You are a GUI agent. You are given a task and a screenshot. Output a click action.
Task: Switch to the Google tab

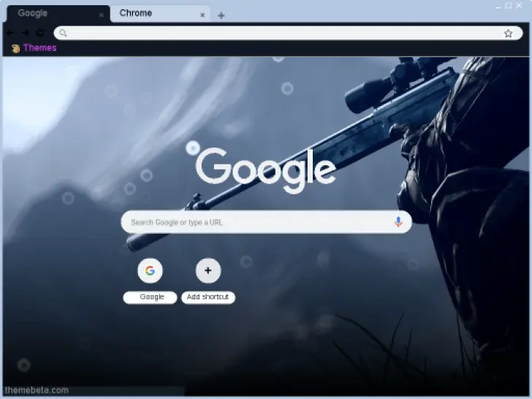tap(51, 13)
